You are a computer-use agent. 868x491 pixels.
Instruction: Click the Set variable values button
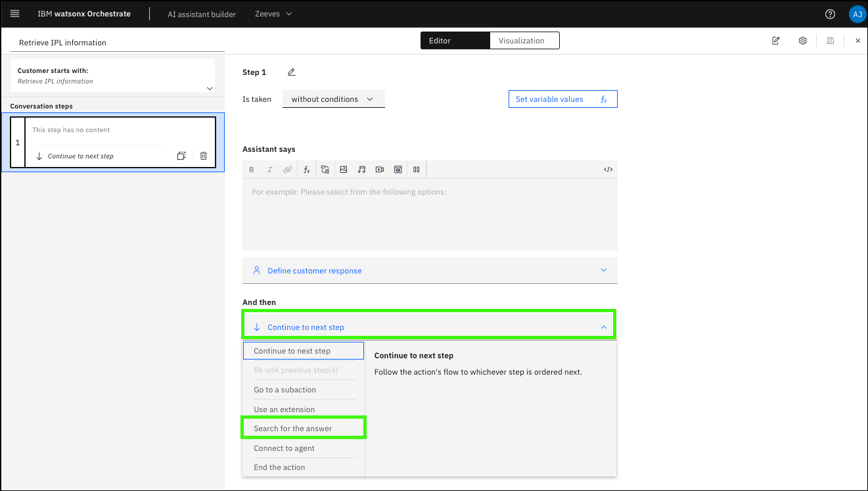point(562,99)
